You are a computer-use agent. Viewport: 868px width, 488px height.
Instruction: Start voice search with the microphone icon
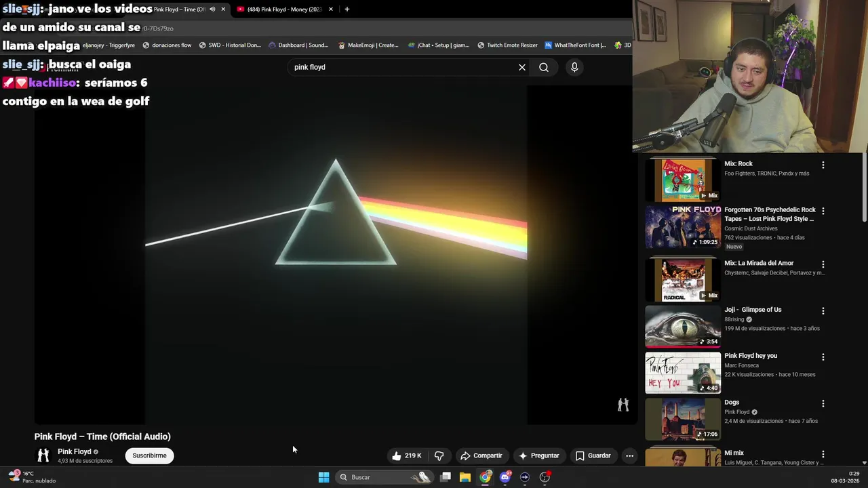[574, 67]
